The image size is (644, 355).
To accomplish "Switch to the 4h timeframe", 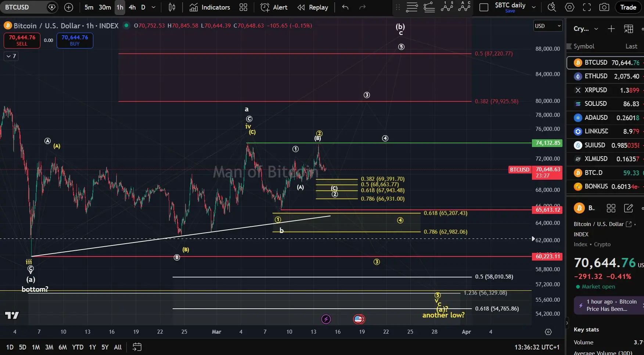I will tap(132, 7).
